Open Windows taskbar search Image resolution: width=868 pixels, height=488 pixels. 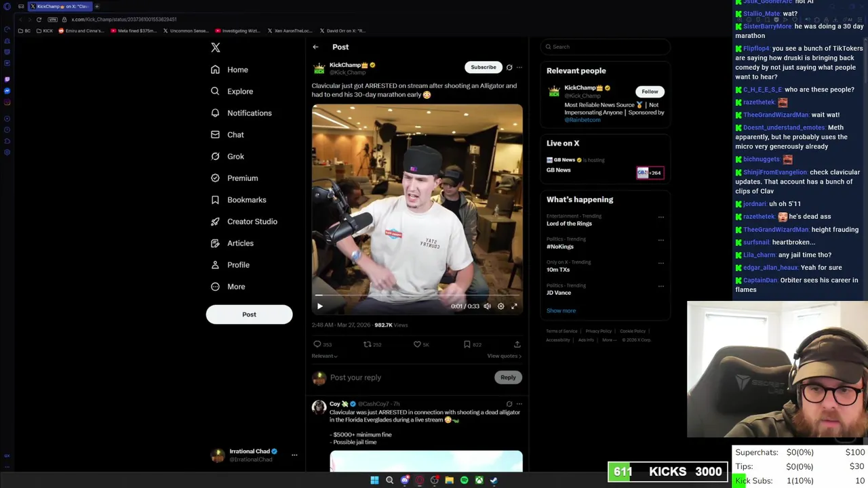(389, 480)
